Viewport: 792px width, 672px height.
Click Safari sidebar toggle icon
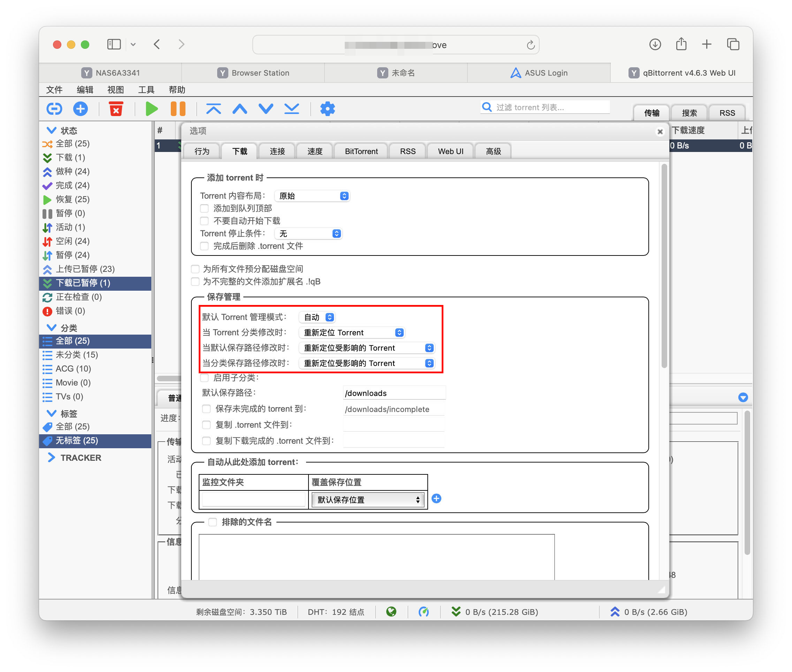114,45
